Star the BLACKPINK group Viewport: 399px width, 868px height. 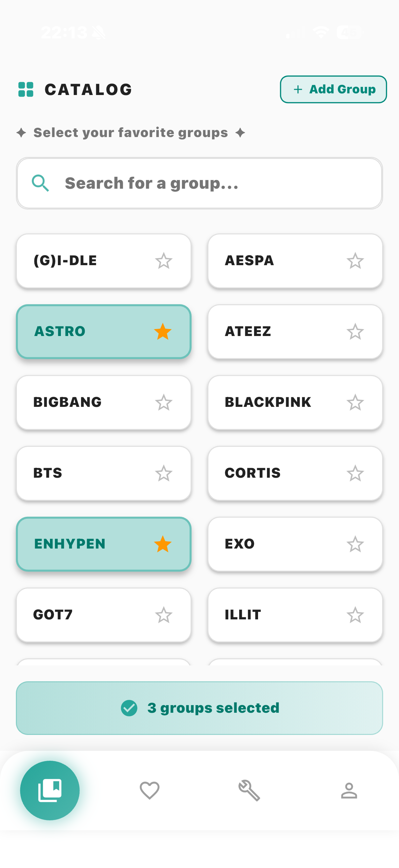[355, 403]
